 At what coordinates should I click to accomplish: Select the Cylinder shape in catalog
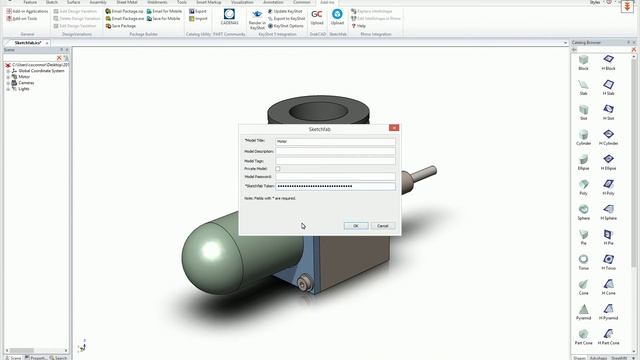tap(584, 138)
